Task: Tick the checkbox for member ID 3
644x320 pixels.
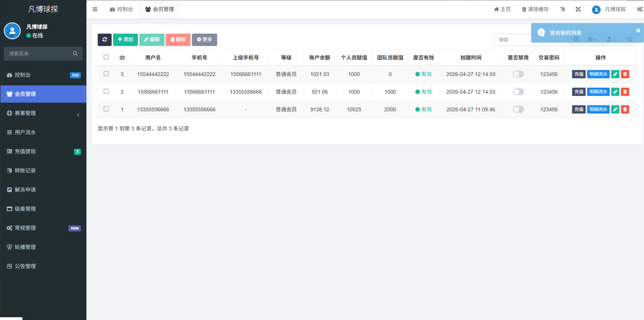Action: click(x=106, y=74)
